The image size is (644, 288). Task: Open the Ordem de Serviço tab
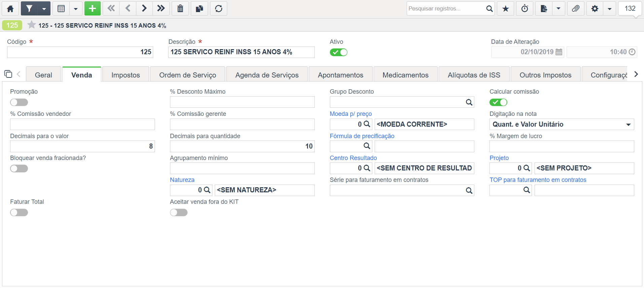(188, 75)
